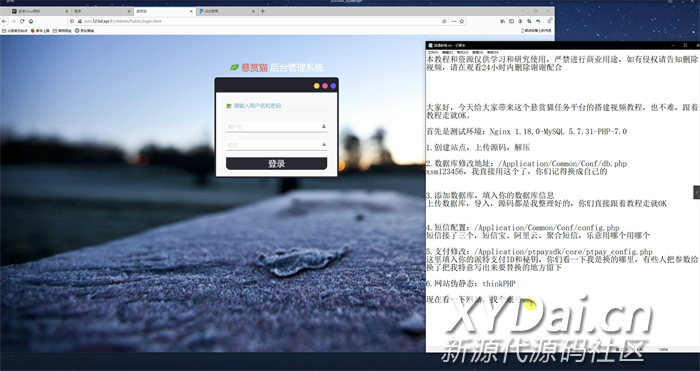Click Notepad line '6.网站伪静态: thinkPHP'

471,284
